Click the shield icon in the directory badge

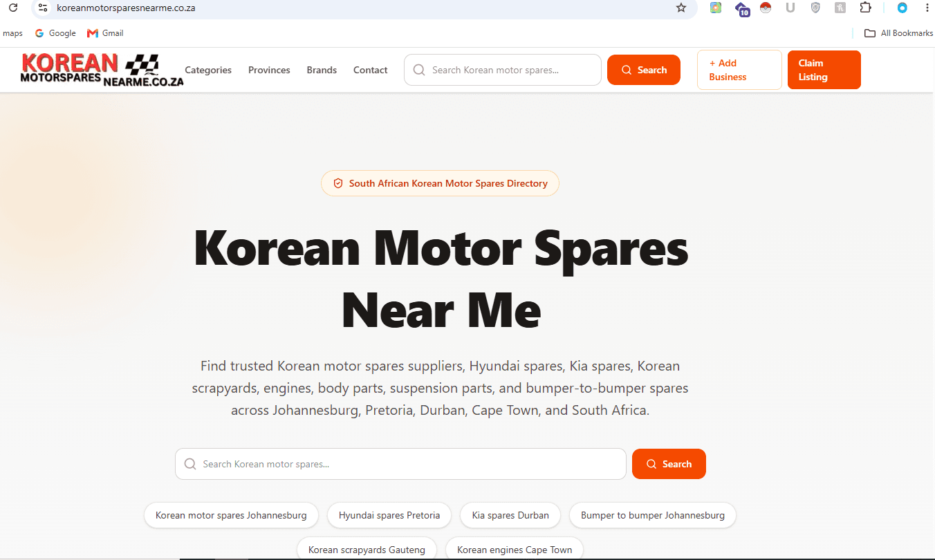click(338, 183)
